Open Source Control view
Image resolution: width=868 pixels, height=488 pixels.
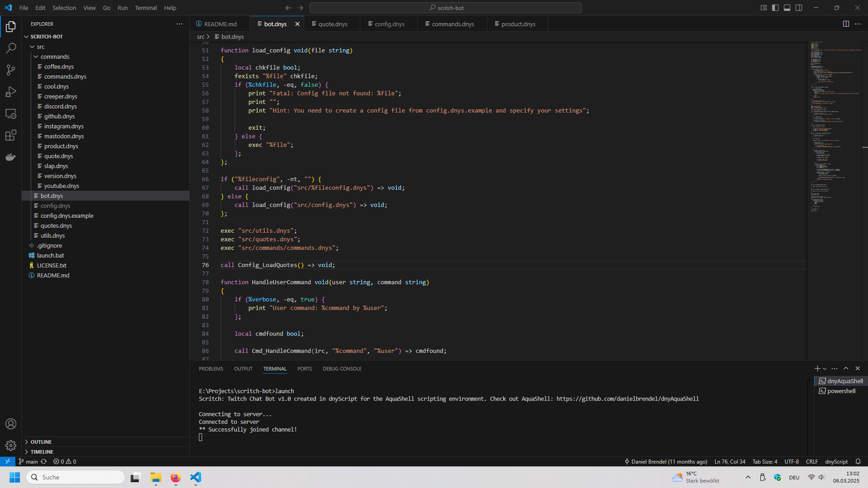(x=11, y=70)
